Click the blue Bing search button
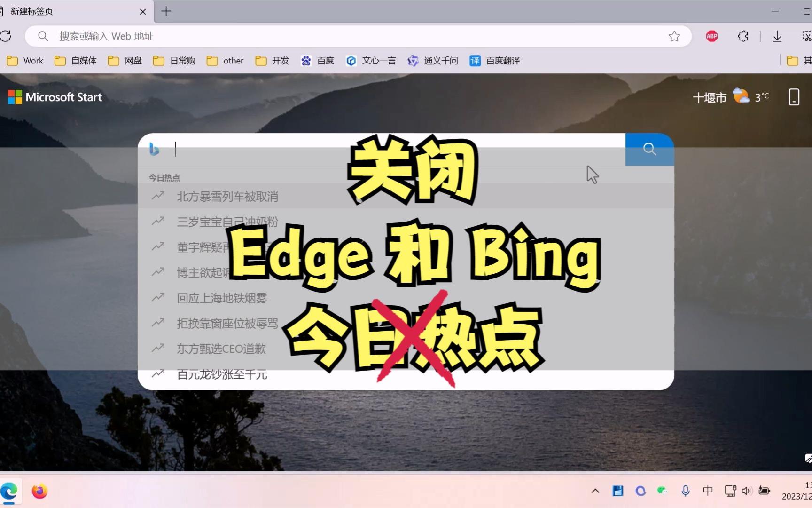This screenshot has height=508, width=812. [x=649, y=149]
